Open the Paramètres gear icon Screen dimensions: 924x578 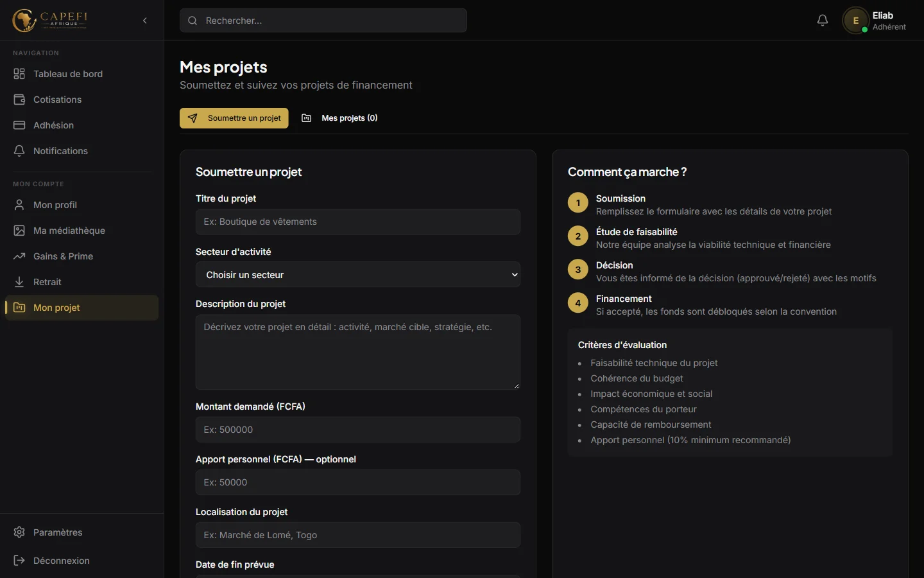(x=19, y=532)
